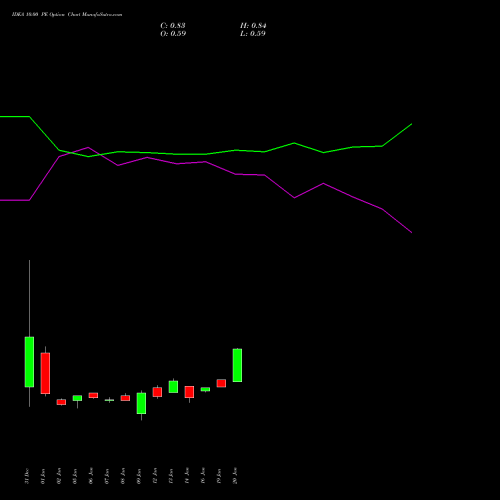The width and height of the screenshot is (500, 500).
Task: Select the tall green candle for 31 Dec
Action: click(29, 362)
